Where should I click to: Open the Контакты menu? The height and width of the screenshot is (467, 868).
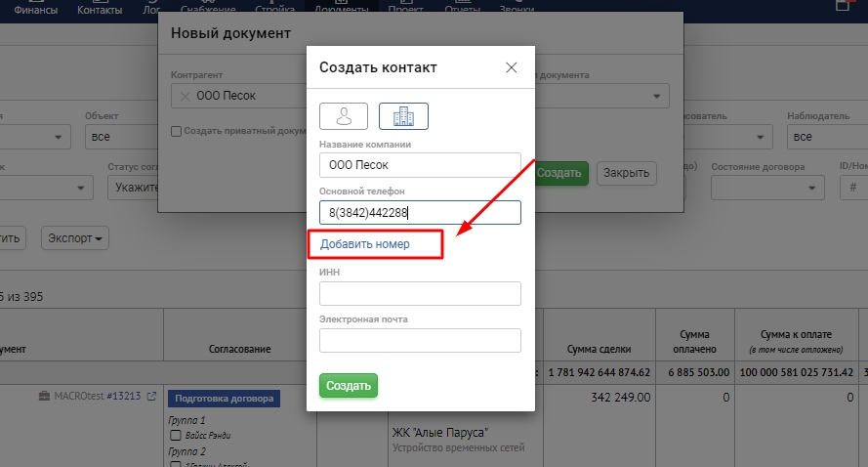100,10
